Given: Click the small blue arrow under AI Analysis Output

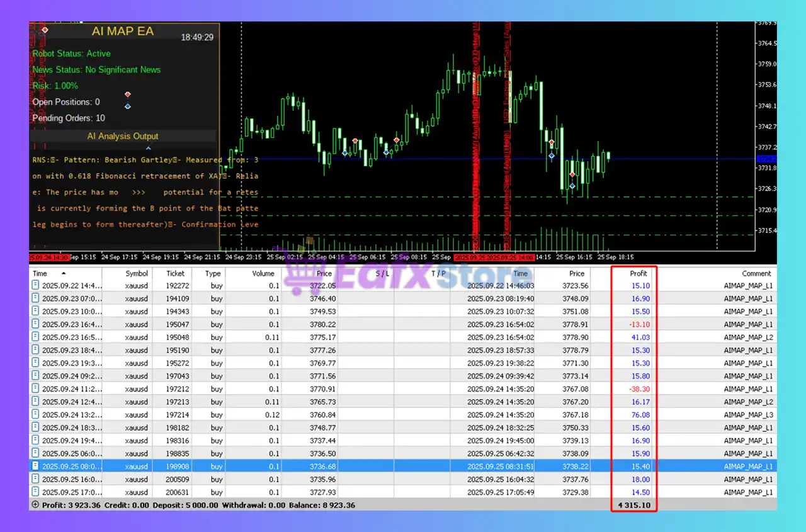Looking at the screenshot, I should [122, 148].
